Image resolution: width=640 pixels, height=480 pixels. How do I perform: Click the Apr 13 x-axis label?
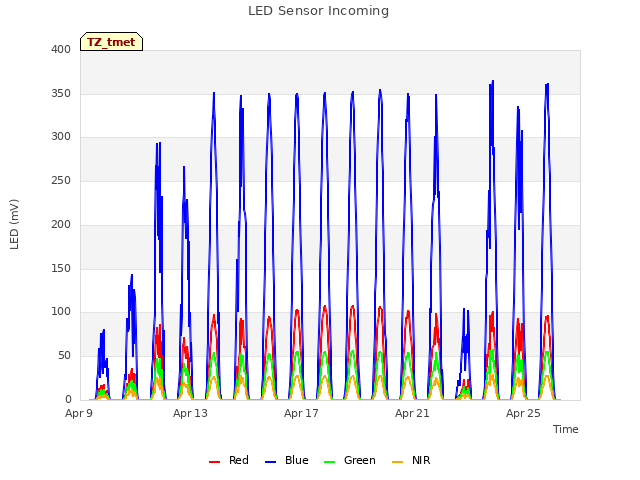(x=190, y=413)
